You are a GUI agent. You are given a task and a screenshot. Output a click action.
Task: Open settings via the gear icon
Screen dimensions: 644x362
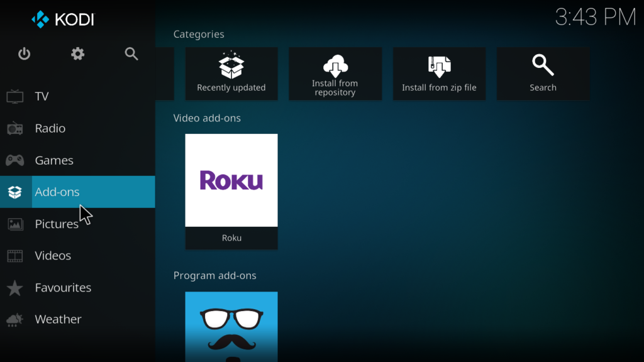tap(77, 54)
